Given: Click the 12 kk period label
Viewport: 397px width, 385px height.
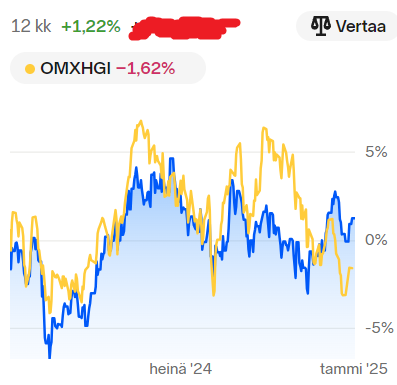Looking at the screenshot, I should tap(31, 26).
